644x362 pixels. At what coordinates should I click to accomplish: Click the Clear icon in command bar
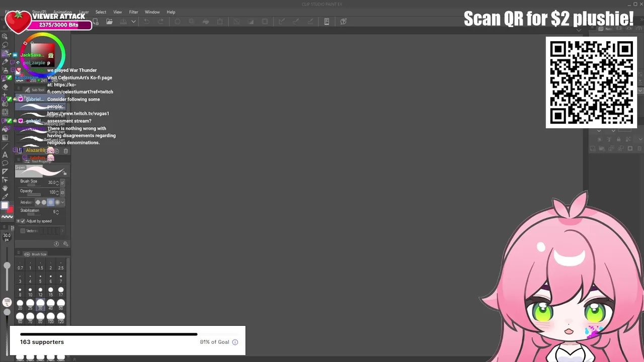(178, 22)
